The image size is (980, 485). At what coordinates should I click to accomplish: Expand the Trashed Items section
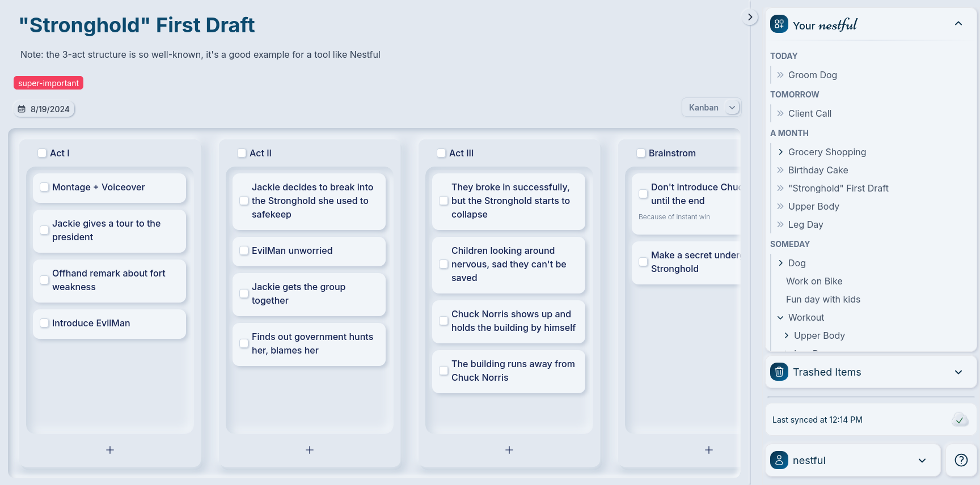(x=958, y=372)
